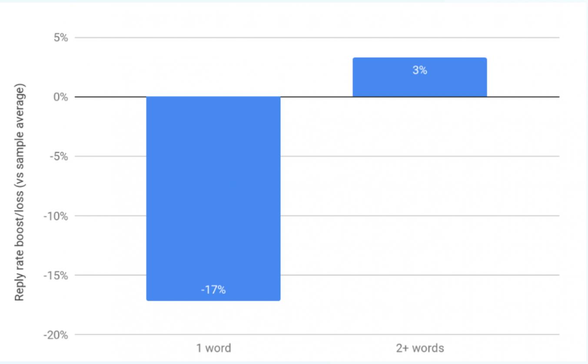The width and height of the screenshot is (588, 364).
Task: Select the "Reply rate boost/loss" axis title
Action: [x=20, y=192]
